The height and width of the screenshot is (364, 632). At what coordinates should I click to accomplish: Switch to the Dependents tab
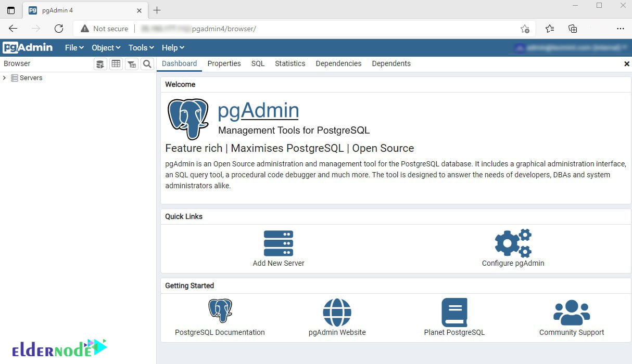click(391, 63)
